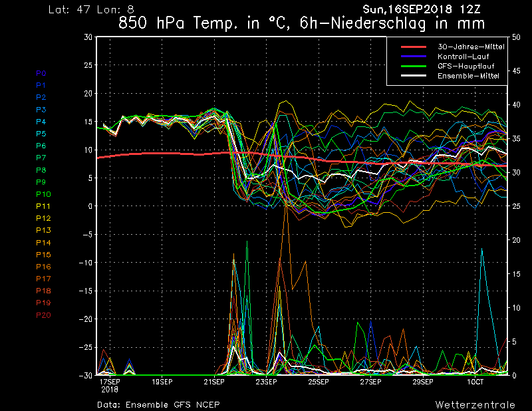Click the 50 label on precipitation axis
532x411 pixels.
tap(516, 37)
